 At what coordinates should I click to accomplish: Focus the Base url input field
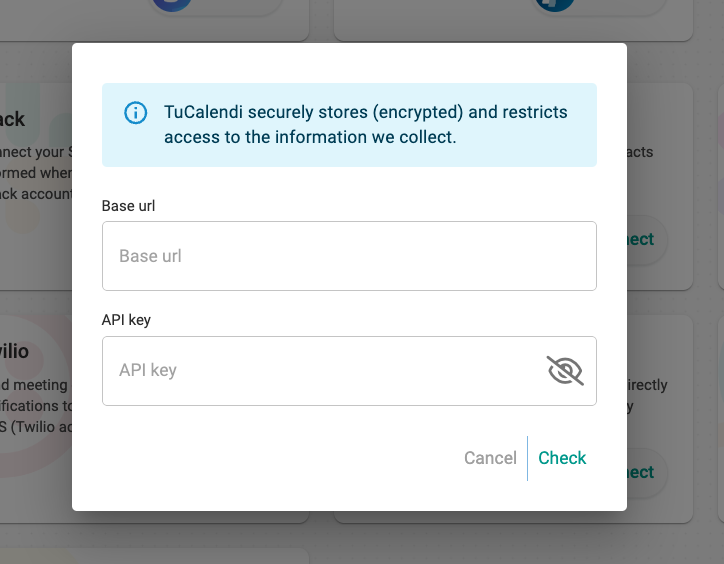[x=349, y=256]
